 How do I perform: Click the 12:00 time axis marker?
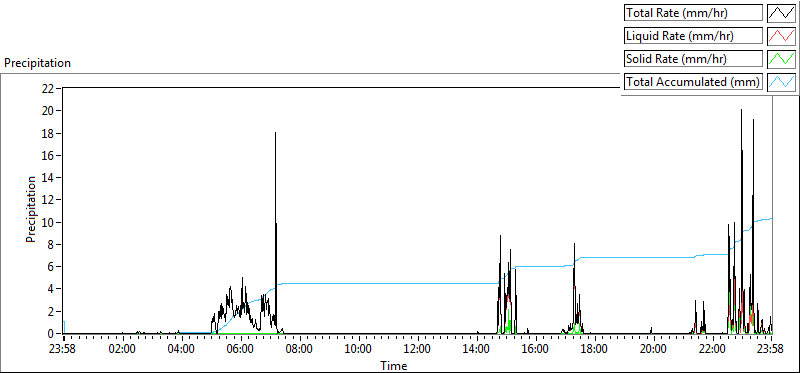point(417,350)
